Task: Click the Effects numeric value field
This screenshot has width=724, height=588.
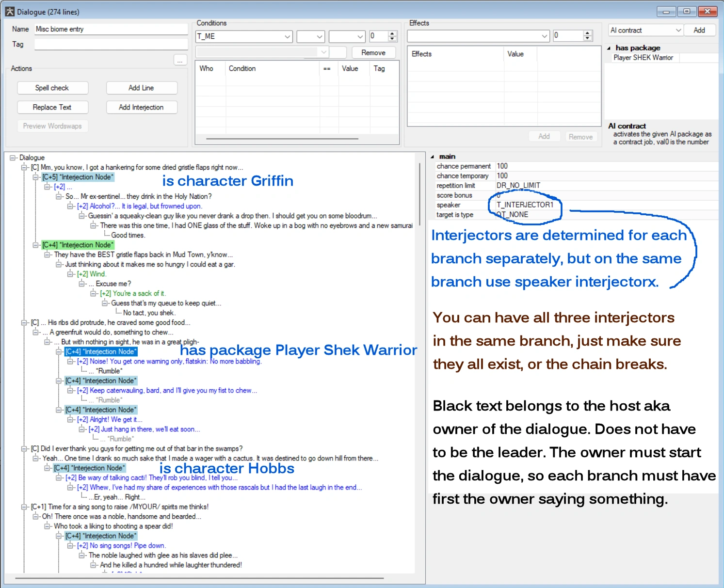Action: 568,35
